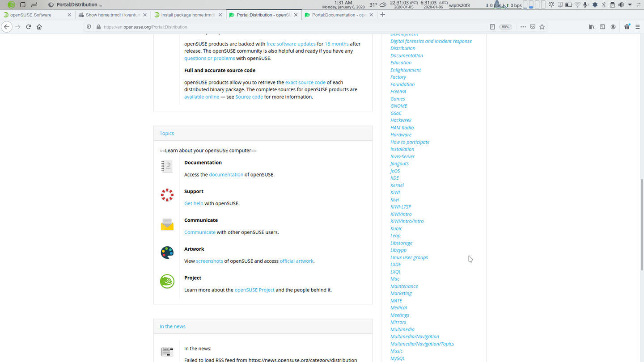Open the Topics section header link
This screenshot has width=644, height=362.
click(x=167, y=133)
